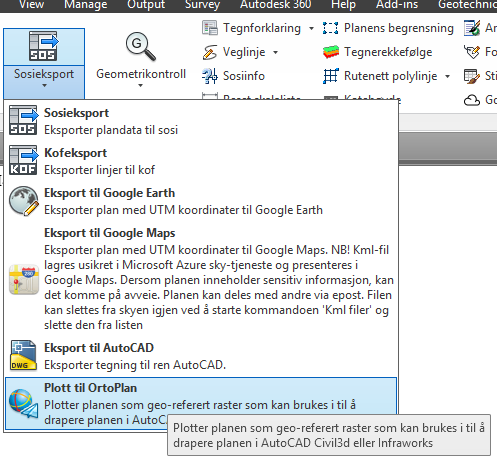The image size is (497, 467).
Task: Select Plott til OrtoPlan entry
Action: (x=201, y=404)
